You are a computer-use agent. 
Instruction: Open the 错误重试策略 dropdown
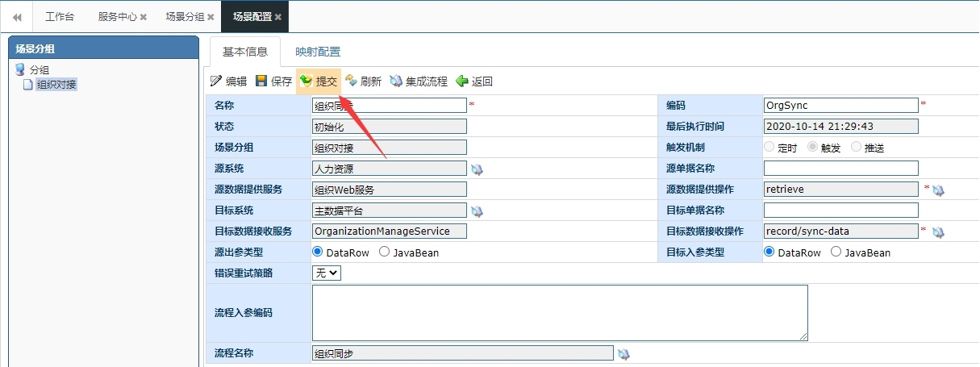tap(327, 273)
